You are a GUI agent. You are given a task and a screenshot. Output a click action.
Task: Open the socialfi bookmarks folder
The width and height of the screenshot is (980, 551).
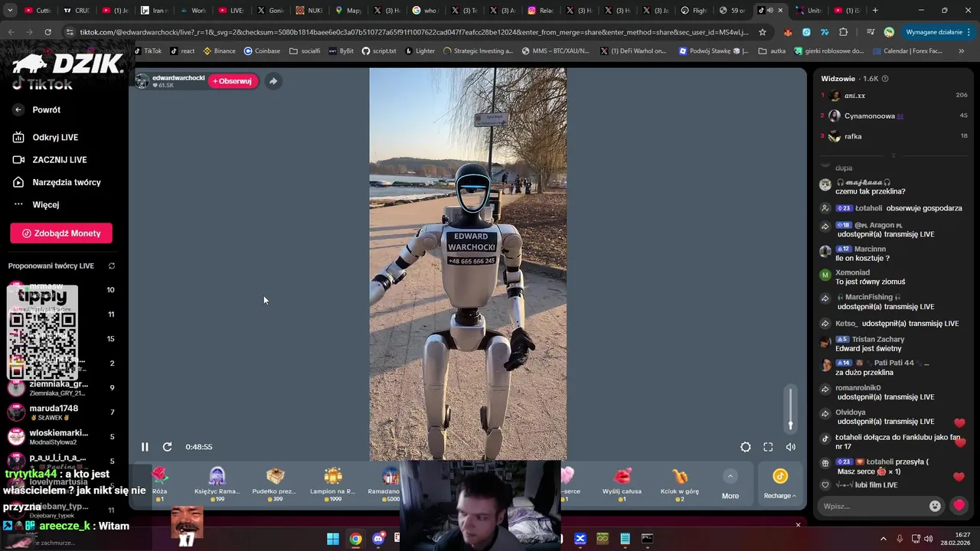pos(305,51)
